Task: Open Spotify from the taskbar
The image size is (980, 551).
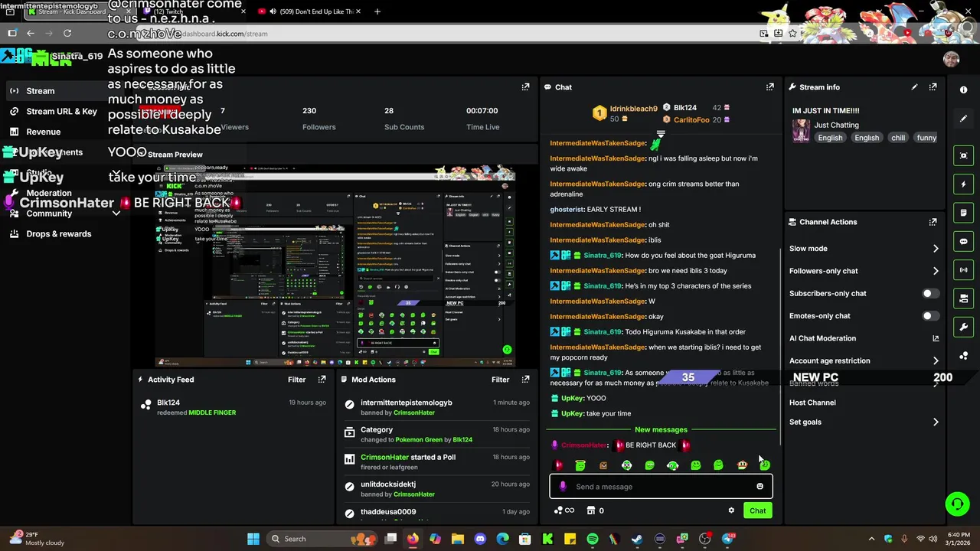Action: point(593,539)
